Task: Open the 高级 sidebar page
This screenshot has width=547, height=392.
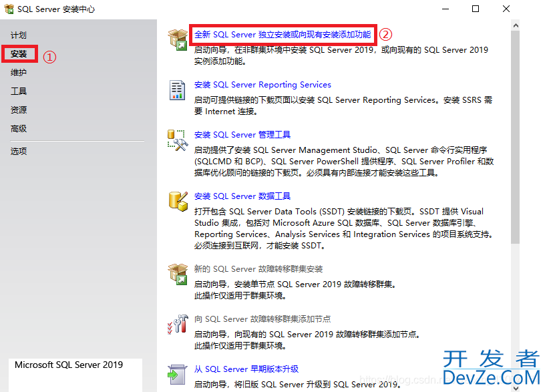Action: (x=19, y=129)
